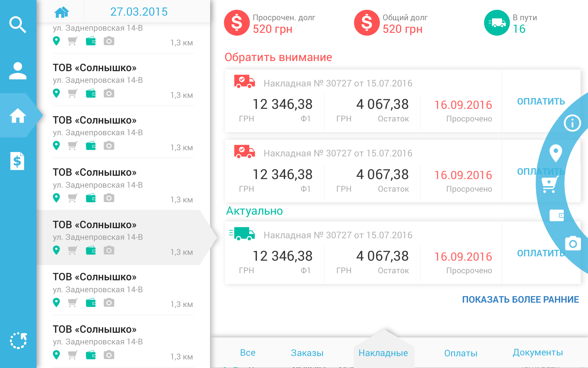Screen dimensions: 588x368
Task: Tap the total debt dollar icon
Action: tap(367, 23)
